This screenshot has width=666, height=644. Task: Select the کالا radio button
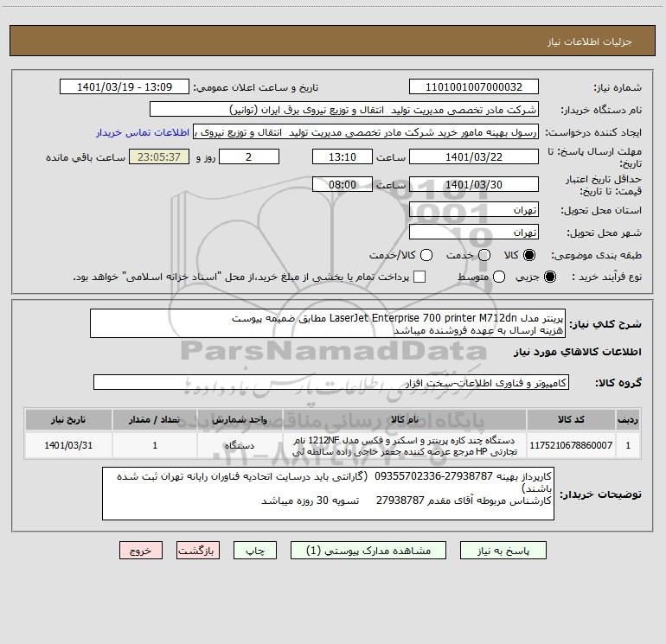(x=529, y=255)
